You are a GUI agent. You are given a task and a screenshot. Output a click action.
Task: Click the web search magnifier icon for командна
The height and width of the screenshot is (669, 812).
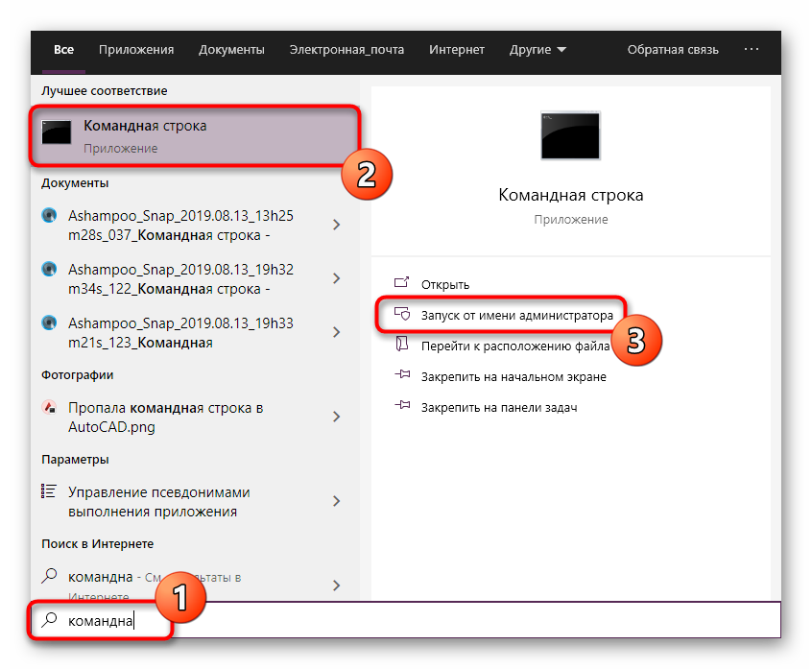pyautogui.click(x=50, y=577)
